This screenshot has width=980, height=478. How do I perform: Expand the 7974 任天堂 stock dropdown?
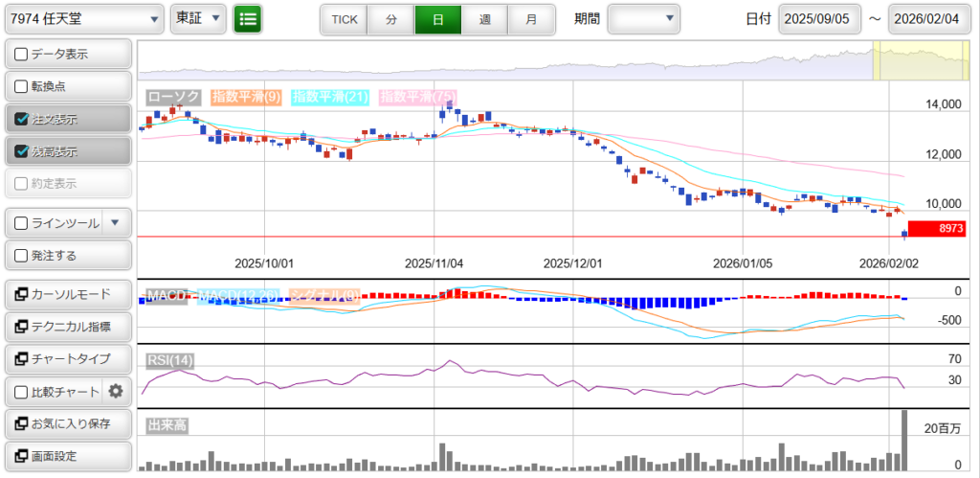(x=83, y=18)
